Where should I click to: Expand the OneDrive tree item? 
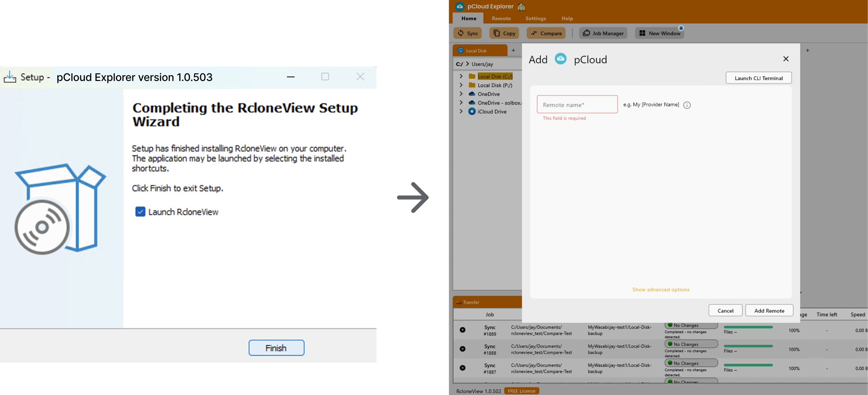[461, 94]
